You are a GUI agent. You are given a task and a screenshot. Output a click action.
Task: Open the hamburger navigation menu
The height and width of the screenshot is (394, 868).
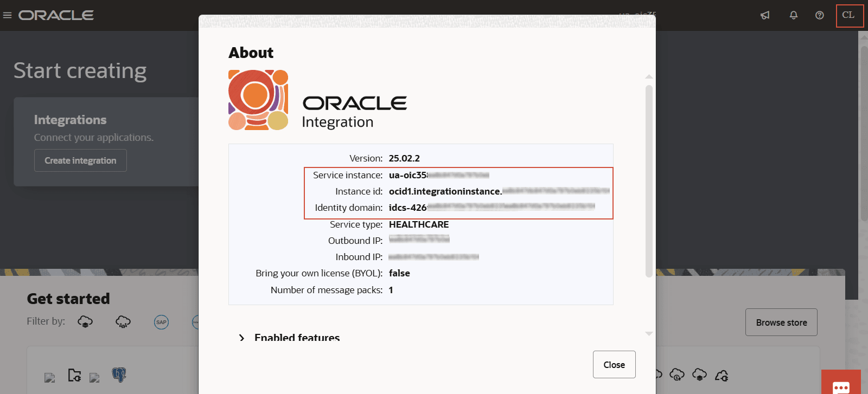pyautogui.click(x=7, y=15)
